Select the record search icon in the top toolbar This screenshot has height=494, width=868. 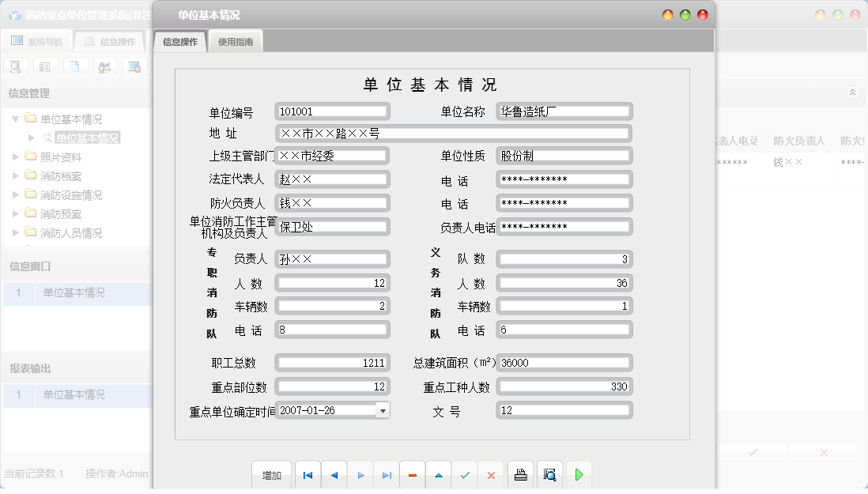[15, 66]
